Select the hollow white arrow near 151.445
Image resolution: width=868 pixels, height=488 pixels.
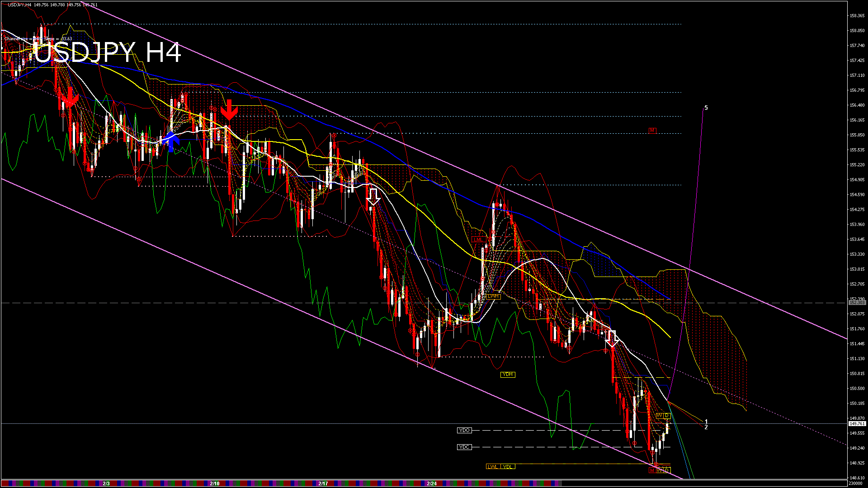click(612, 338)
